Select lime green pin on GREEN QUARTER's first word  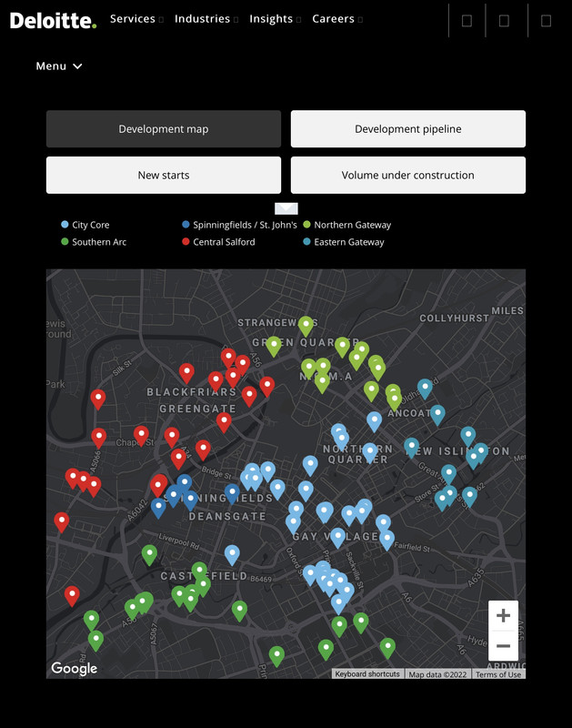(x=274, y=347)
